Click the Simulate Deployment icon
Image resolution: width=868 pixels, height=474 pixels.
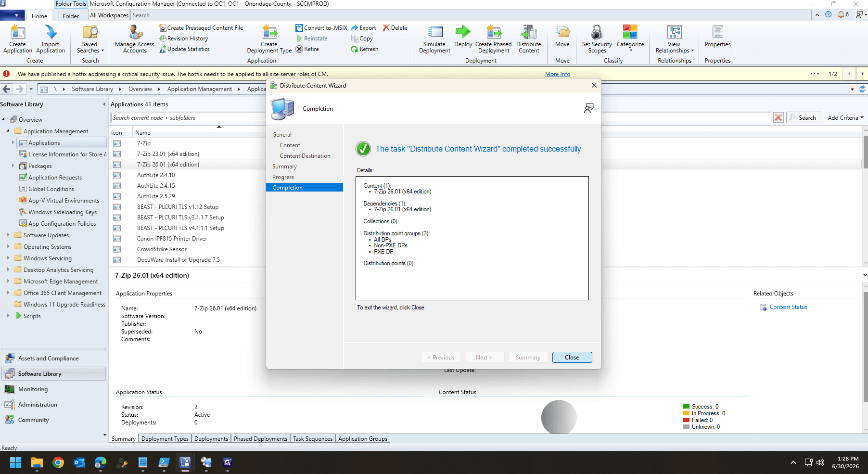point(434,39)
